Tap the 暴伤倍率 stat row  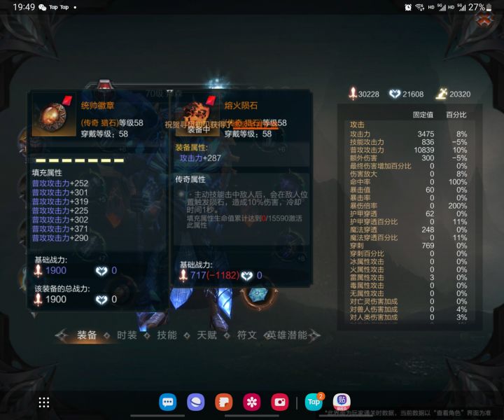point(409,206)
